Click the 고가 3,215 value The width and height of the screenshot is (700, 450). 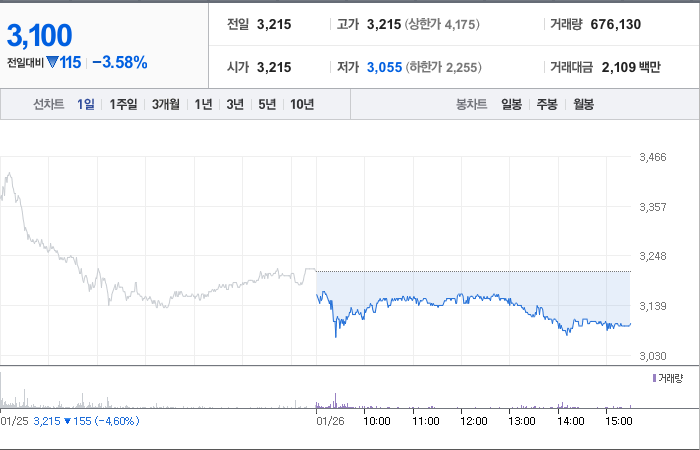(x=384, y=25)
